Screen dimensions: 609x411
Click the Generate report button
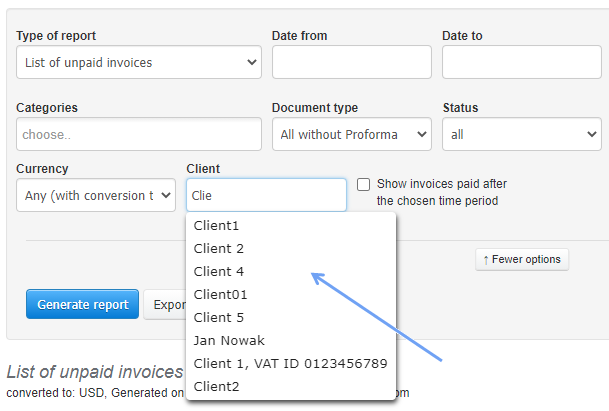(82, 305)
